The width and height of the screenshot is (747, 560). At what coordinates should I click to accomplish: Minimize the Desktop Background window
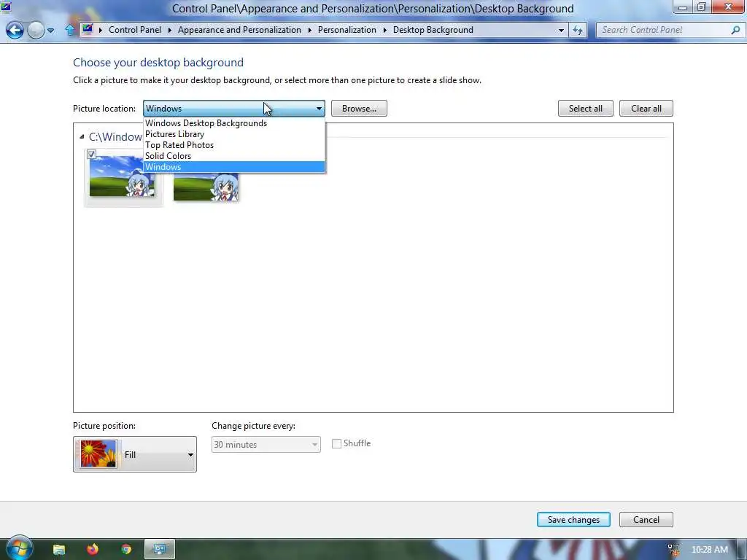tap(683, 7)
